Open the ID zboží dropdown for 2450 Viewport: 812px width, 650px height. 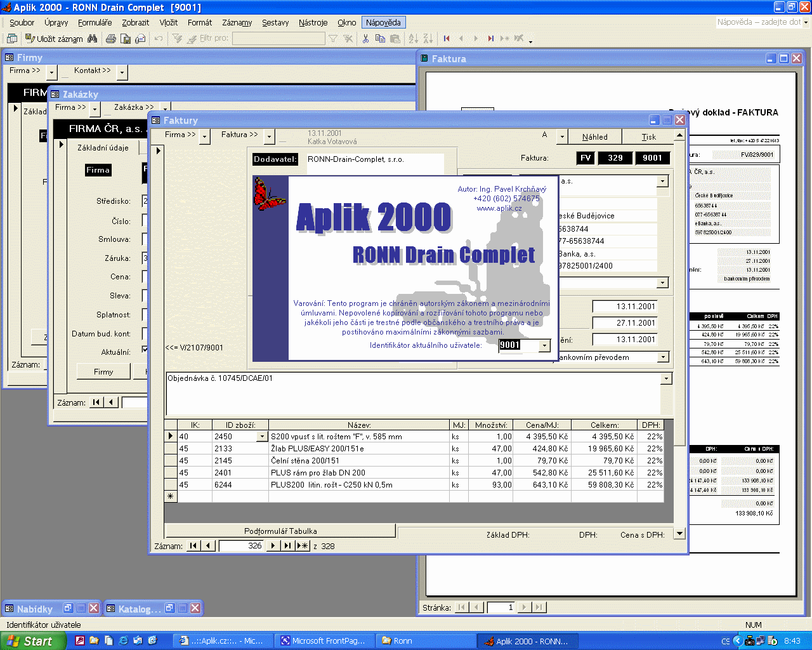261,437
